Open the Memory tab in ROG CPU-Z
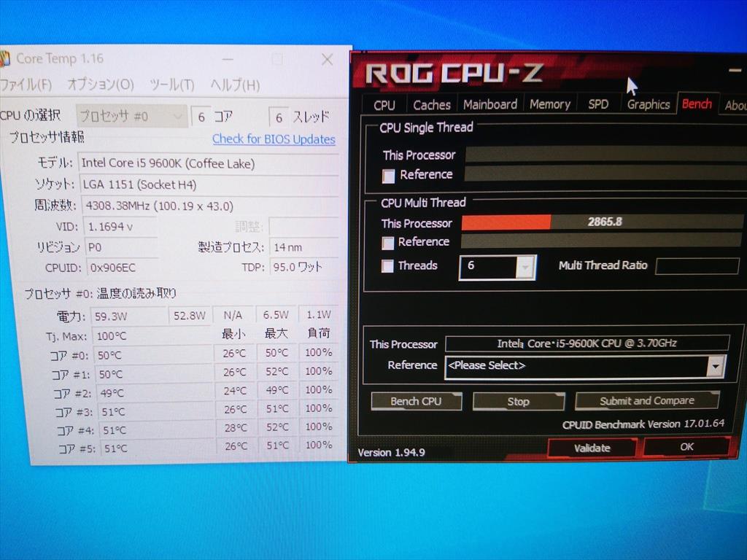 [550, 104]
